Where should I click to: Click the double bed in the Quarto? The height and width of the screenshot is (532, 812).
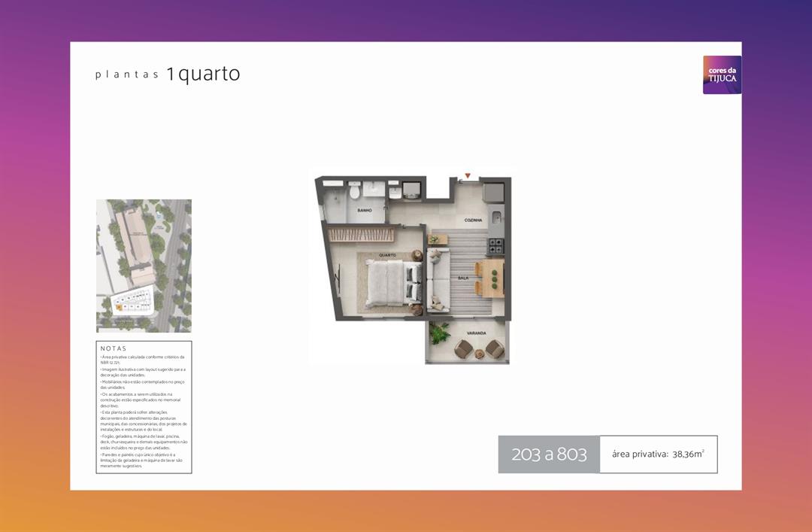[x=388, y=284]
